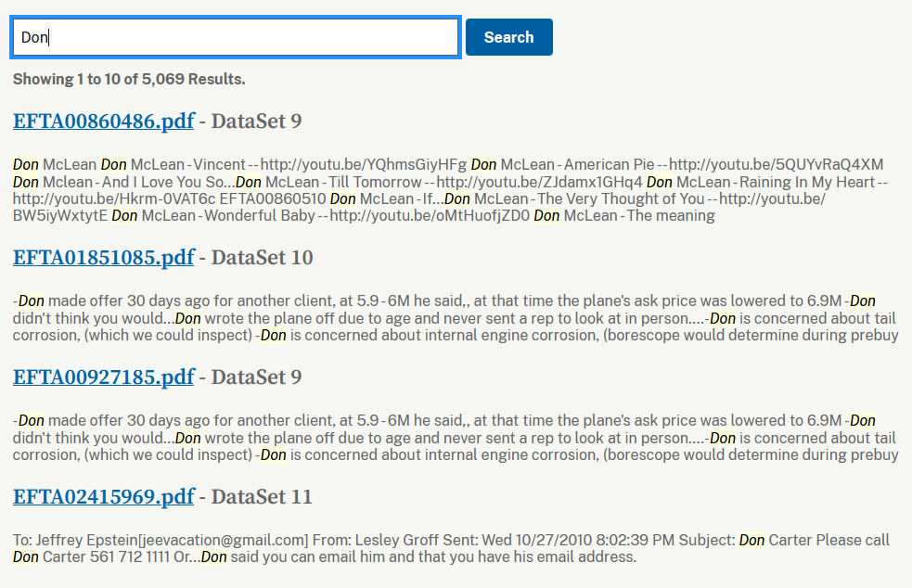Click 'DataSet 11' label beside EFTA02415969.pdf

click(262, 497)
